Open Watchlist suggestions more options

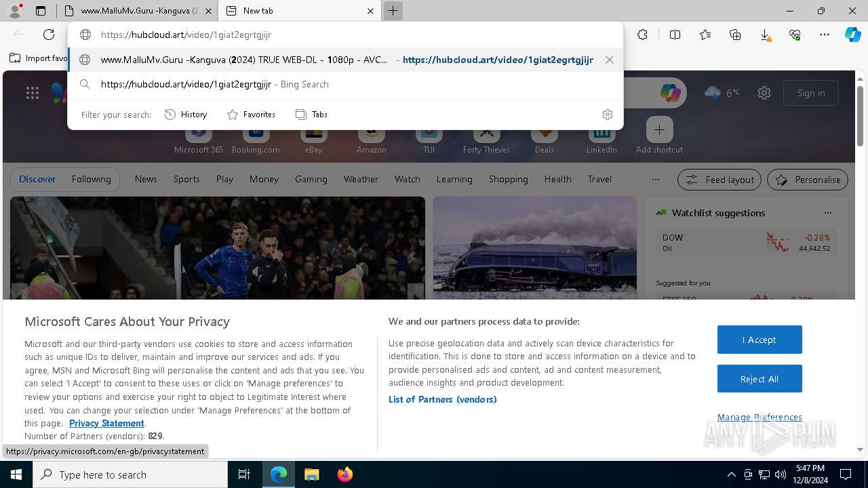pyautogui.click(x=827, y=213)
